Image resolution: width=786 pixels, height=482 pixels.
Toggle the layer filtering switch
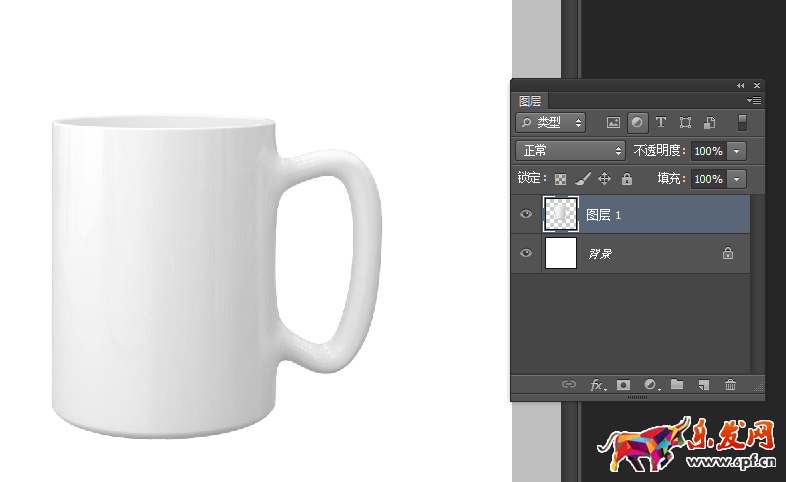[742, 123]
